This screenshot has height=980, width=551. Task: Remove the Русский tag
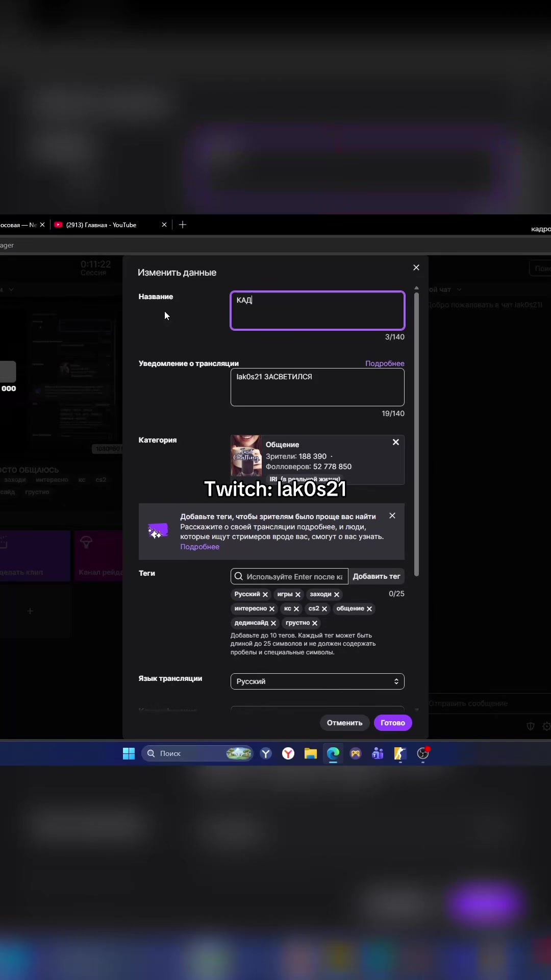click(x=265, y=595)
